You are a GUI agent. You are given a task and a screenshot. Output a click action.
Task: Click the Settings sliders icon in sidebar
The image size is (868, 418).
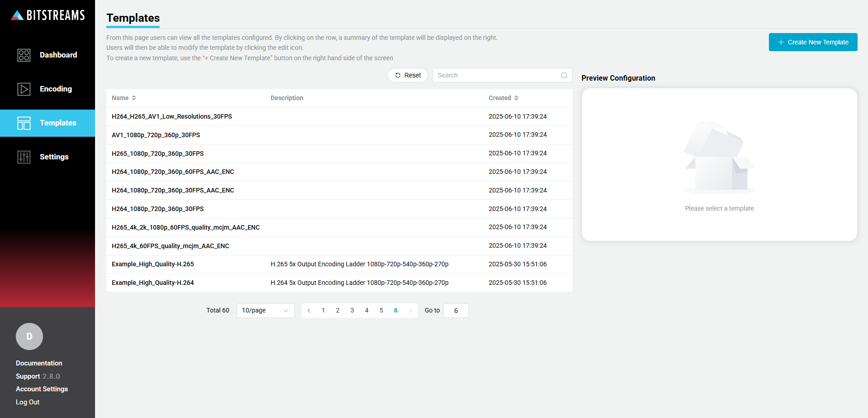(x=24, y=157)
